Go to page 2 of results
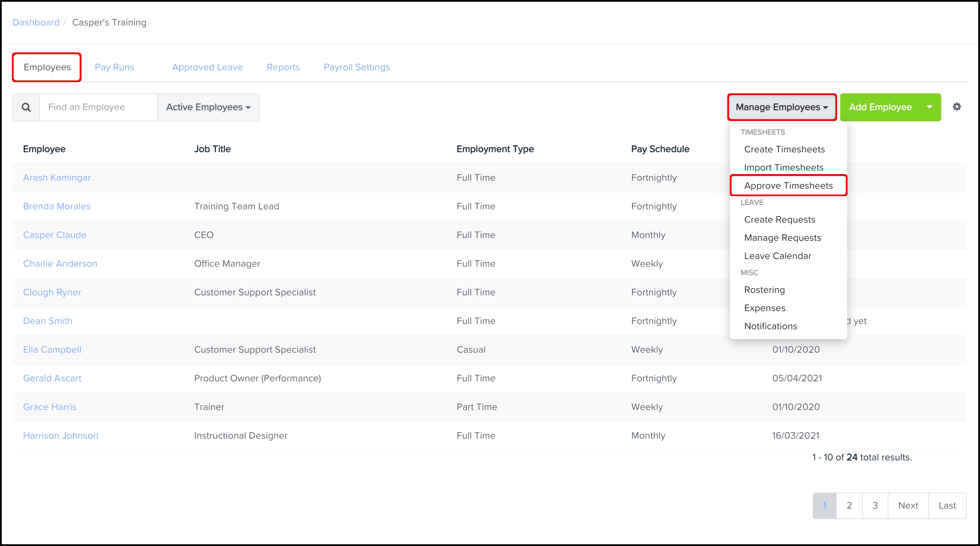 point(849,505)
